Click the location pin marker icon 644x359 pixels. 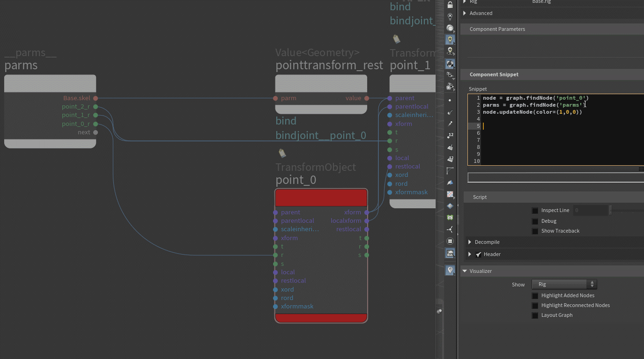tap(450, 271)
